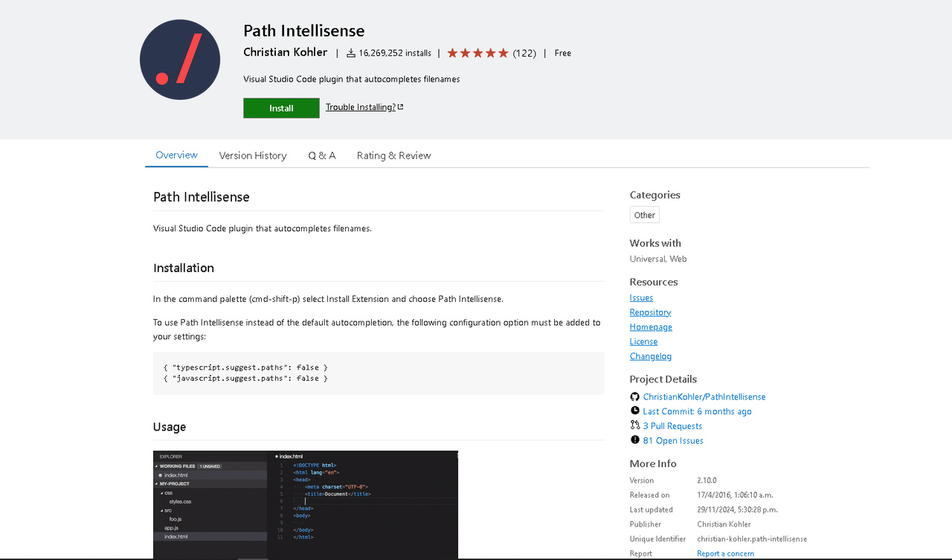Select the Other category tag
Viewport: 952px width, 560px height.
pos(645,215)
